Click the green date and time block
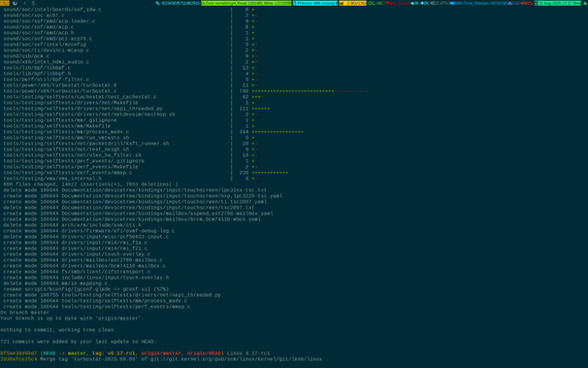The image size is (588, 368). pos(557,3)
